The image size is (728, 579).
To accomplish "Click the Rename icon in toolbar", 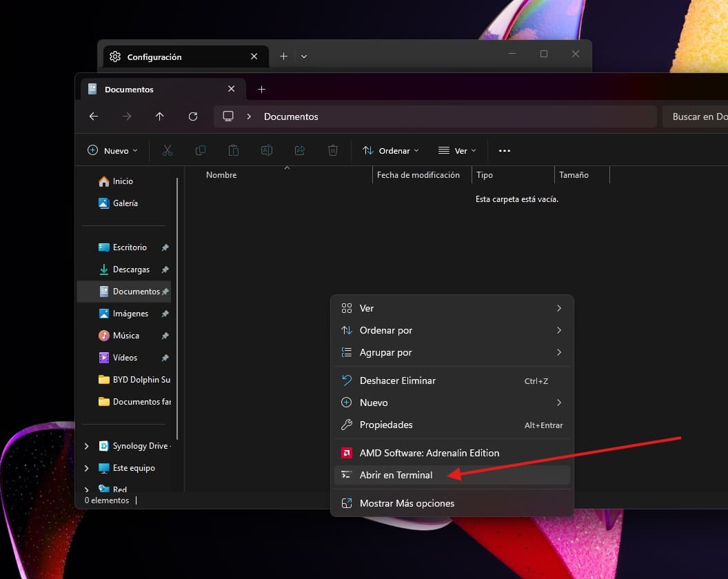I will point(267,150).
